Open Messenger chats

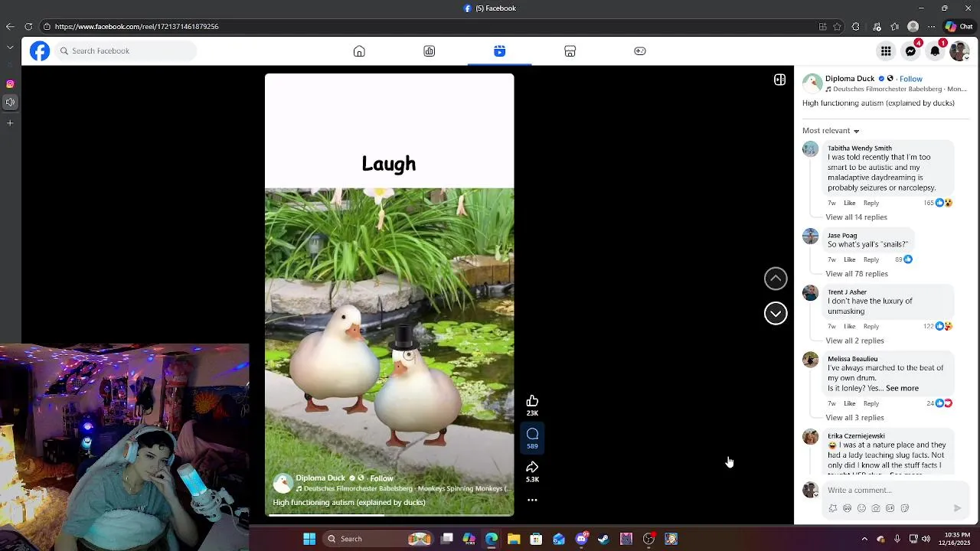tap(910, 51)
